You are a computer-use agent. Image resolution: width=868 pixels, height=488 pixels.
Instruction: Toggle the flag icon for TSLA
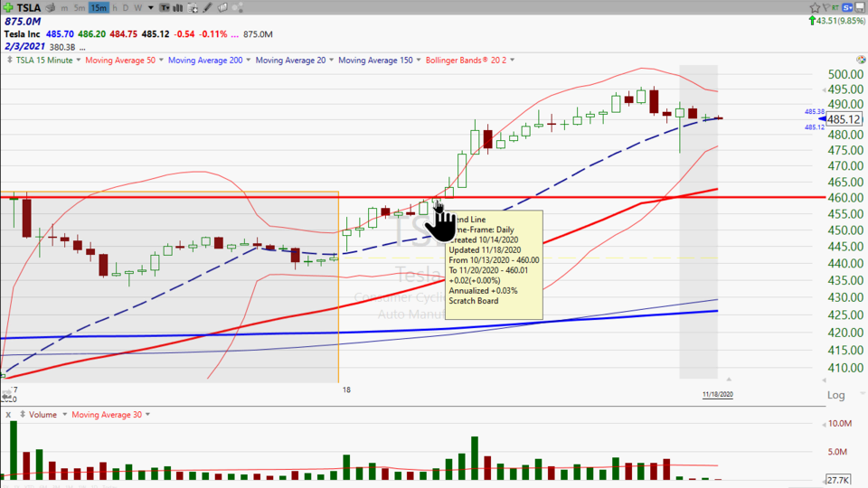tap(826, 7)
